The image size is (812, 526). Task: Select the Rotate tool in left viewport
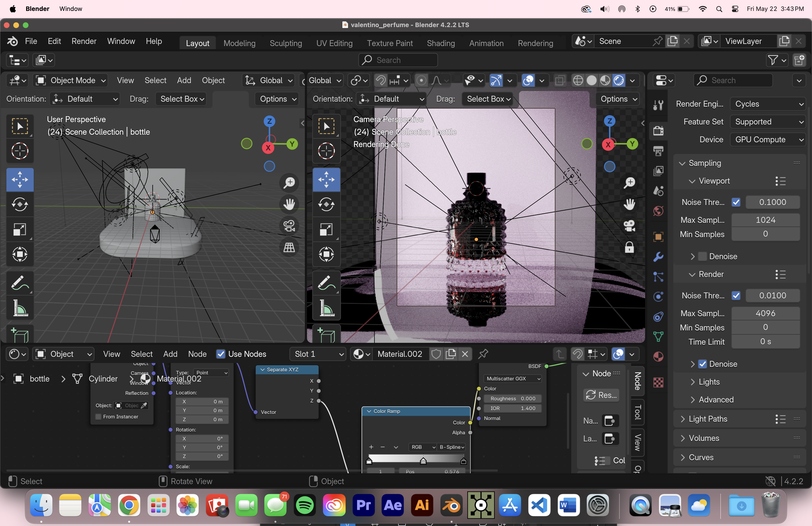coord(20,205)
